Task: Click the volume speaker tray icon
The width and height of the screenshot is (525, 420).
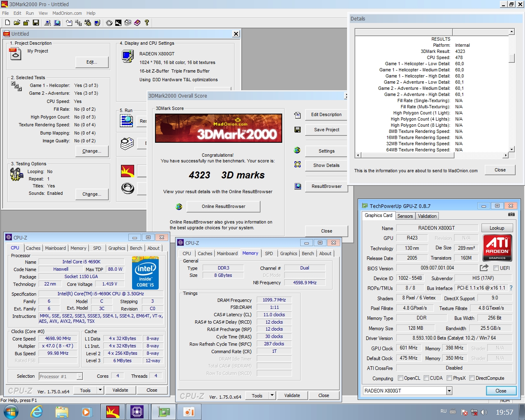Action: (x=484, y=412)
